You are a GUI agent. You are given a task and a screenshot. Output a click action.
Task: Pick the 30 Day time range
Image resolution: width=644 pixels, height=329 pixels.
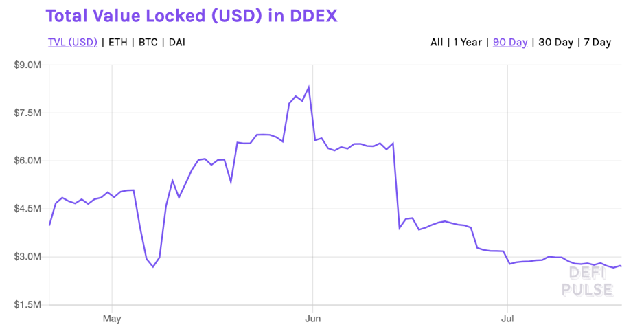pyautogui.click(x=555, y=43)
